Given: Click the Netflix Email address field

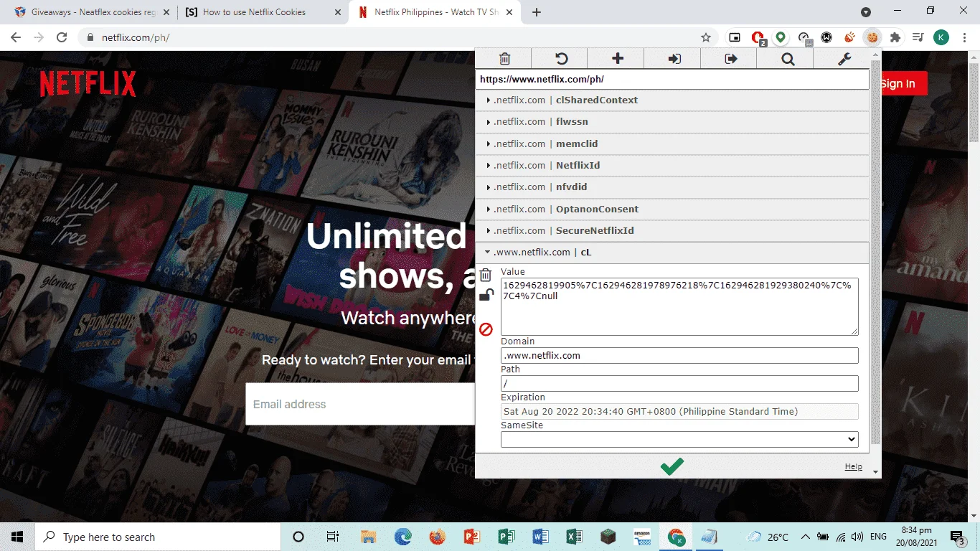Looking at the screenshot, I should [x=359, y=404].
